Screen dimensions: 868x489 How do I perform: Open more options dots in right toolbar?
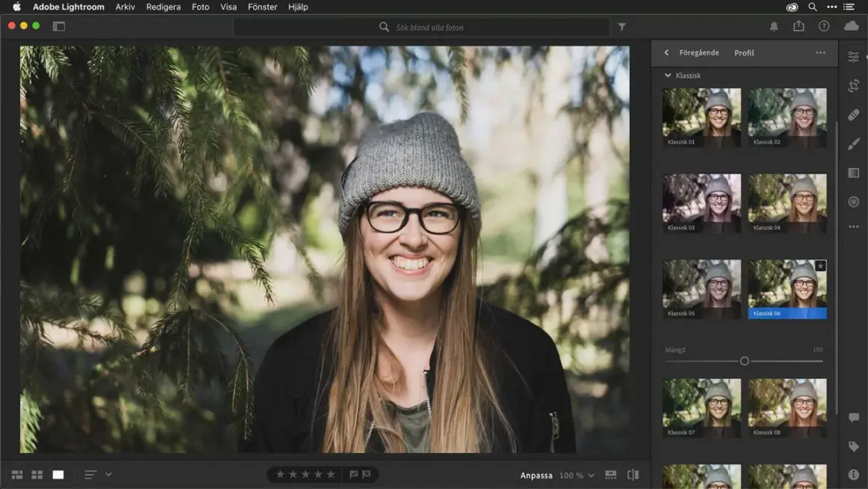click(x=853, y=226)
